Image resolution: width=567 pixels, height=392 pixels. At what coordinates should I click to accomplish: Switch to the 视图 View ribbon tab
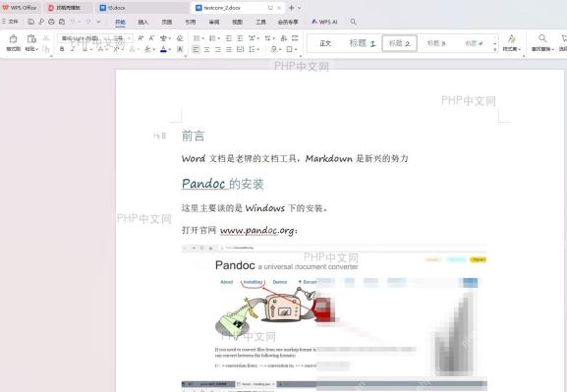[237, 22]
